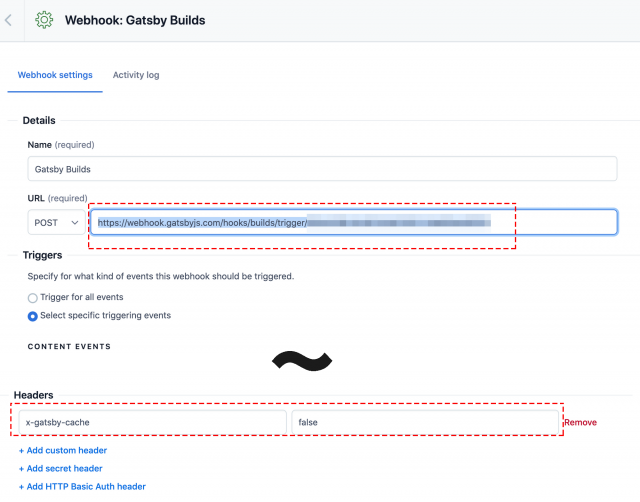640x502 pixels.
Task: Click the webhook URL input field
Action: coord(354,222)
